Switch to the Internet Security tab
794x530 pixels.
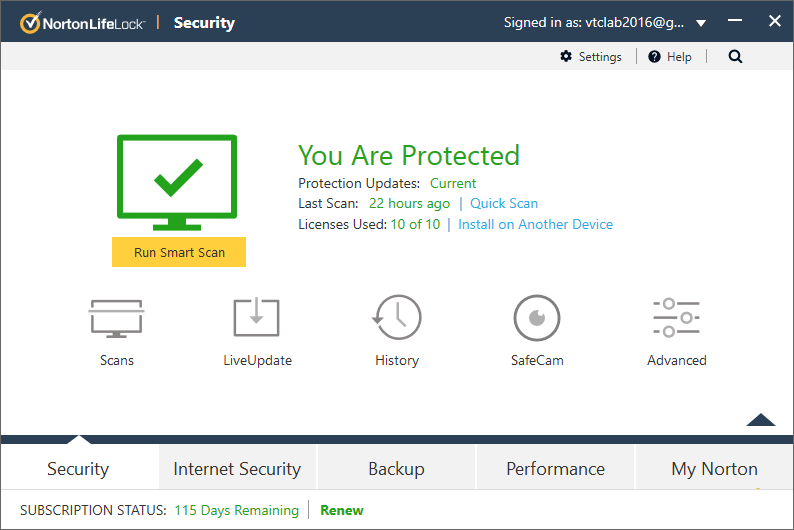click(x=237, y=469)
